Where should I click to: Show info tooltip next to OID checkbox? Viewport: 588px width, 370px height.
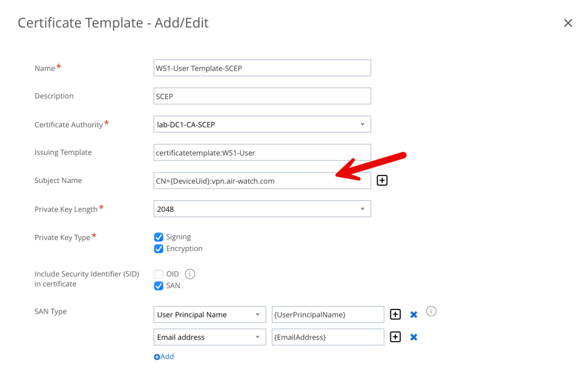tap(190, 274)
